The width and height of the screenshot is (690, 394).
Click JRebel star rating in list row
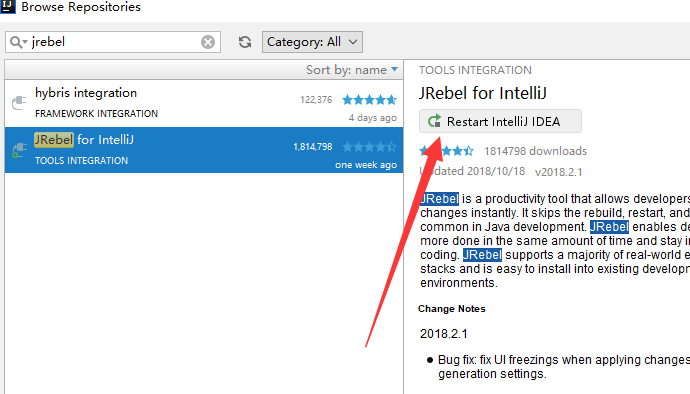click(x=370, y=147)
